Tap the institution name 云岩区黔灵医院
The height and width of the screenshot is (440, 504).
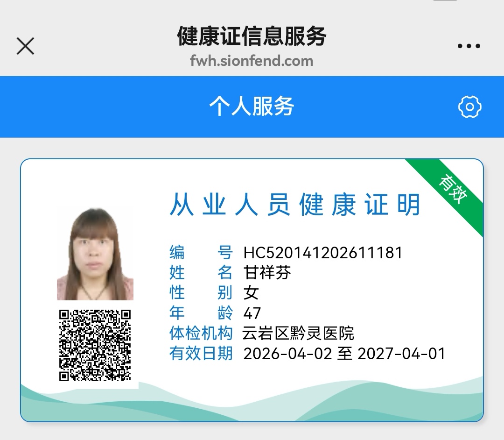click(x=298, y=334)
